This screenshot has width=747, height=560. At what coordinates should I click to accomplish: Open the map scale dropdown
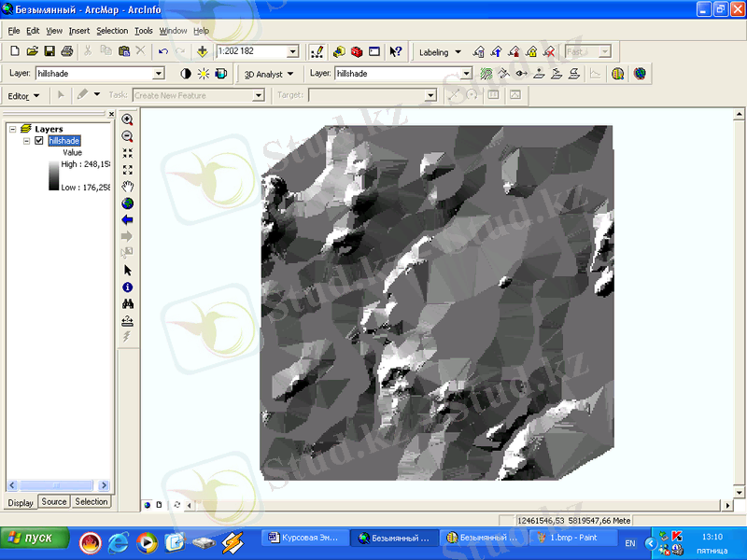(292, 51)
